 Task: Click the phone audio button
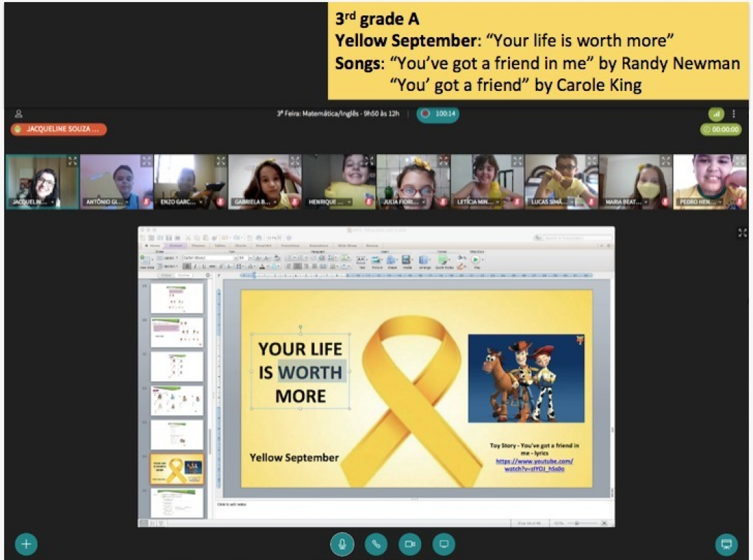(376, 544)
